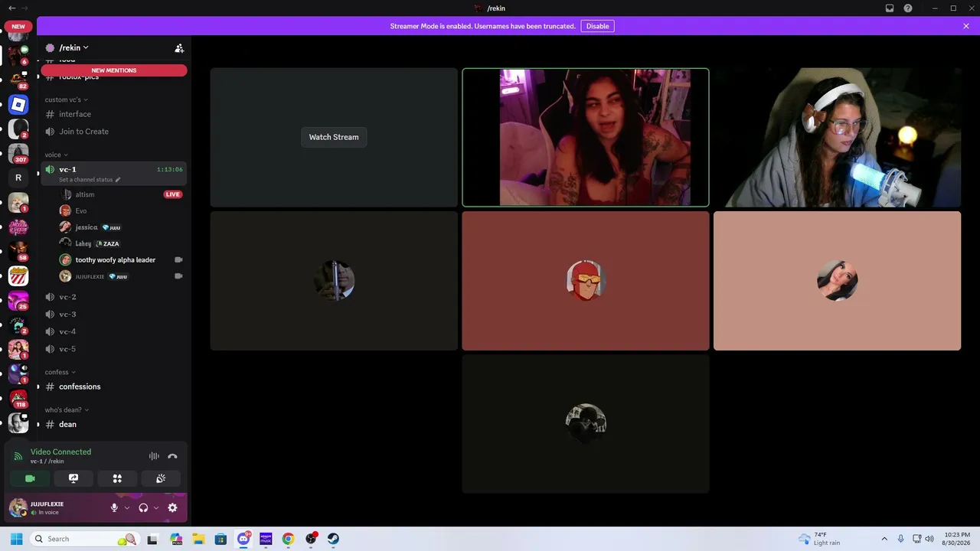Screen dimensions: 980x551
Task: Show hidden system tray icons
Action: coord(884,539)
